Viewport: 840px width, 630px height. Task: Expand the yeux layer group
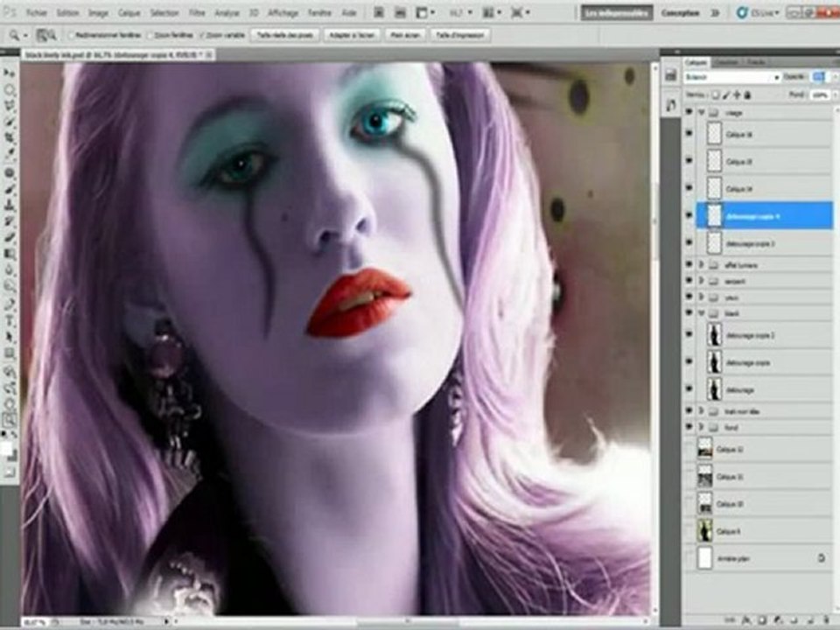[701, 297]
